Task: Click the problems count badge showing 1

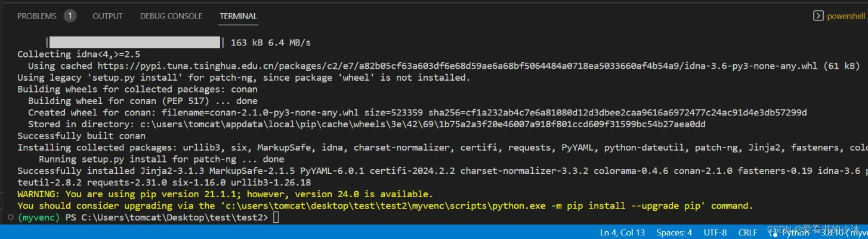Action: [x=70, y=16]
